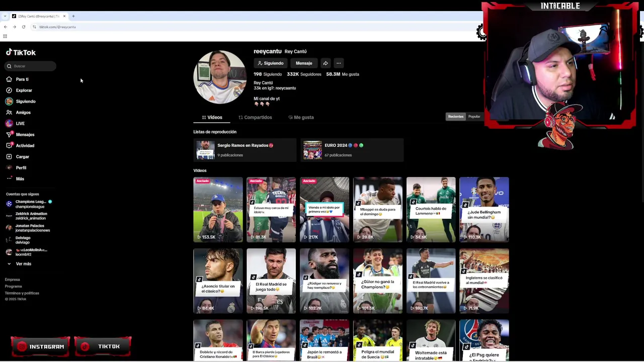Switch to the Compartidos tab

(255, 117)
